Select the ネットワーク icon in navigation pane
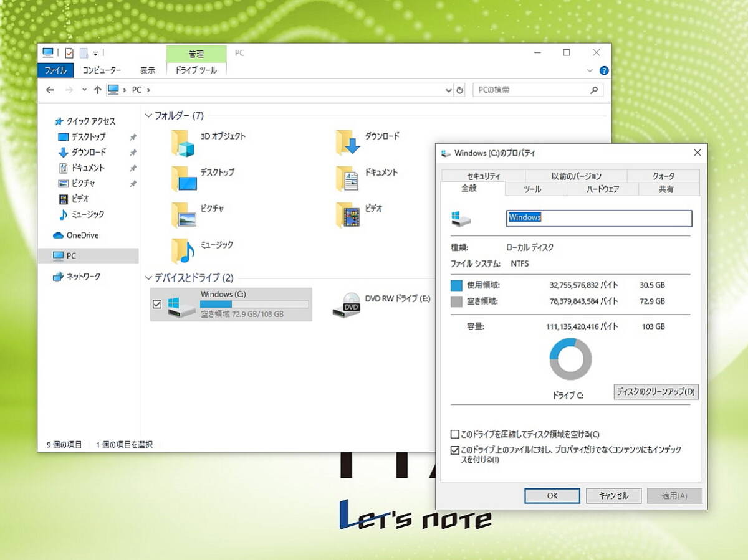This screenshot has height=560, width=748. 59,277
